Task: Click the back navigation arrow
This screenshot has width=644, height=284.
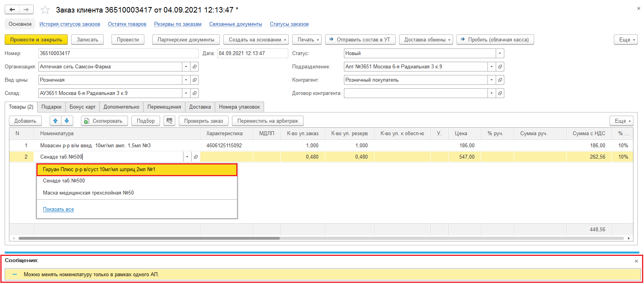Action: [x=12, y=9]
